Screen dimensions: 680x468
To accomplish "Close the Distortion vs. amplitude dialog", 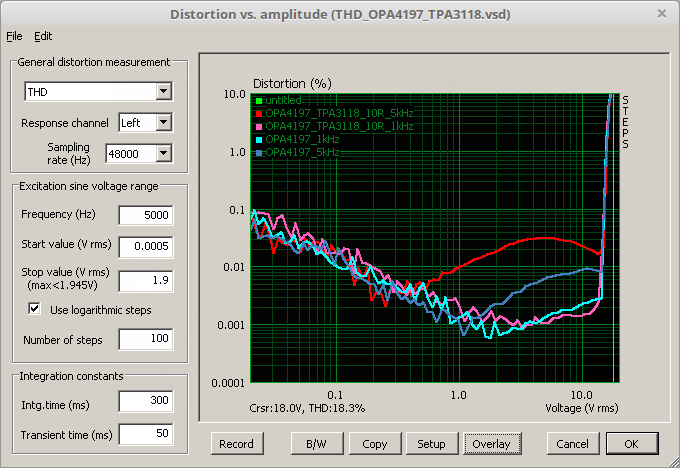I will coord(661,13).
